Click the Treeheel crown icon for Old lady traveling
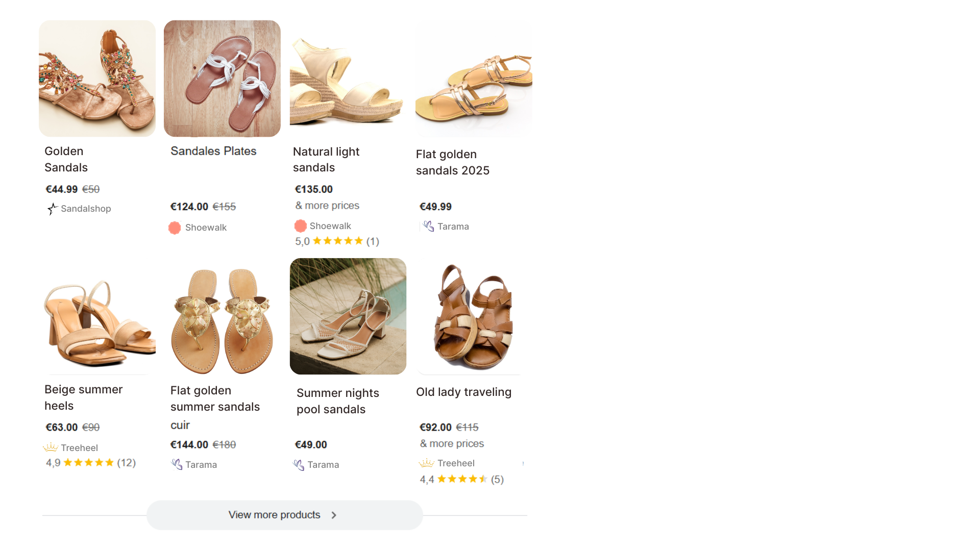Viewport: 980px width, 551px height. [x=425, y=463]
